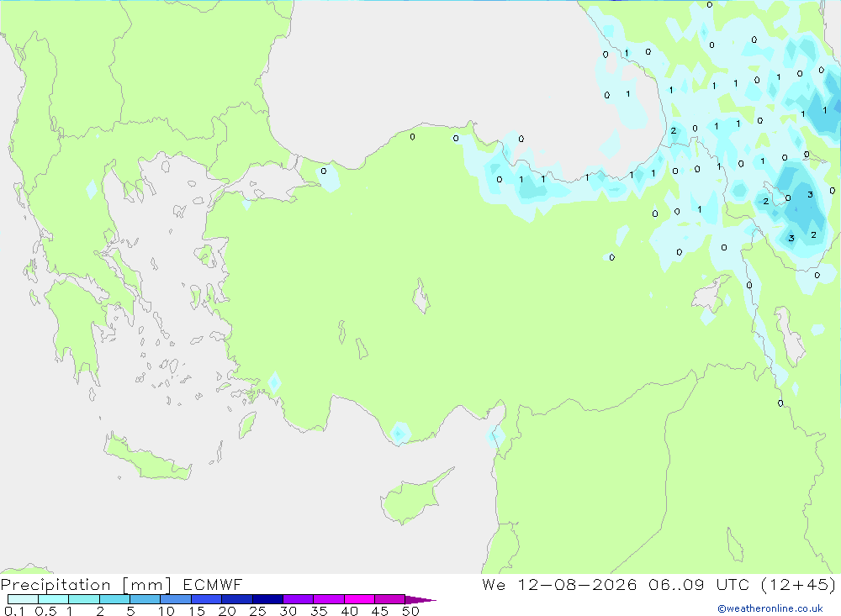
Task: Click the above-50 mm legend arrow tip
Action: pyautogui.click(x=421, y=599)
